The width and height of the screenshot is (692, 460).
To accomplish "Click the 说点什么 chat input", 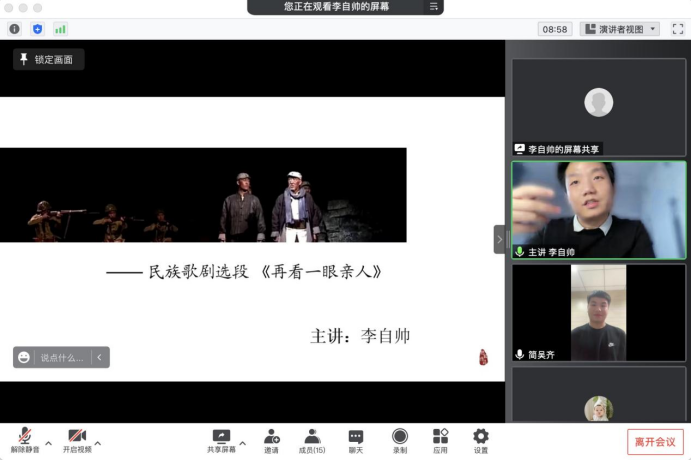I will pyautogui.click(x=62, y=358).
